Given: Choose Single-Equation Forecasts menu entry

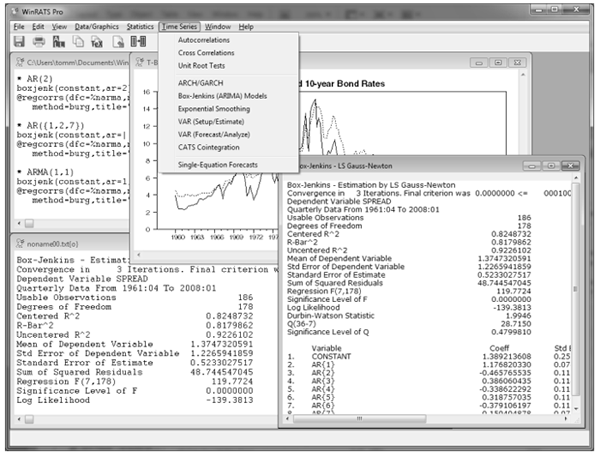Looking at the screenshot, I should [228, 165].
